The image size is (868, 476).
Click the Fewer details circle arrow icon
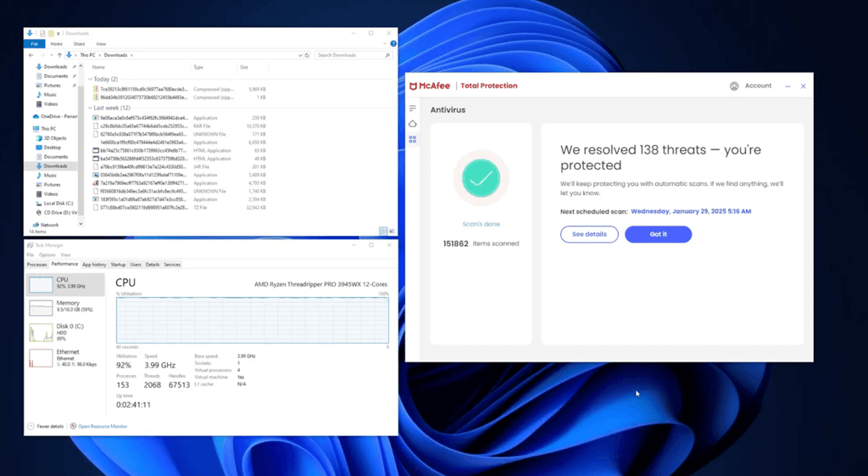coord(31,426)
